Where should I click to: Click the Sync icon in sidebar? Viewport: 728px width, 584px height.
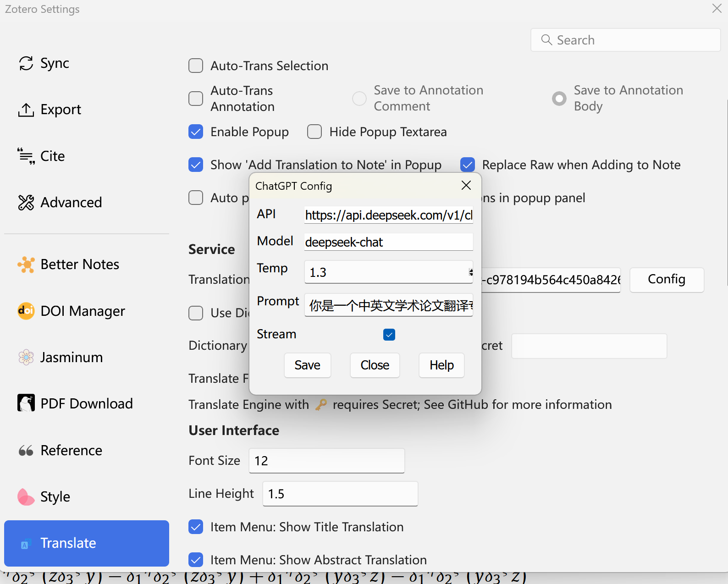[x=26, y=63]
